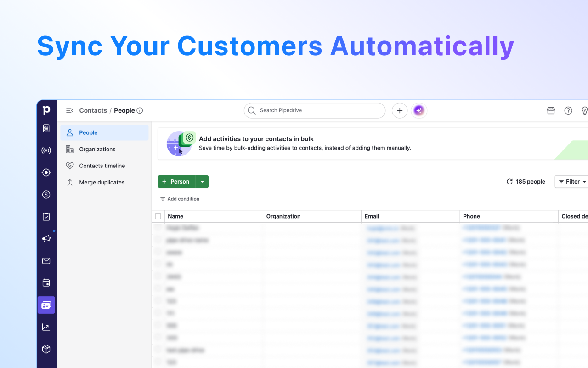This screenshot has height=368, width=588.
Task: Click the bulk activities banner illustration
Action: click(181, 144)
